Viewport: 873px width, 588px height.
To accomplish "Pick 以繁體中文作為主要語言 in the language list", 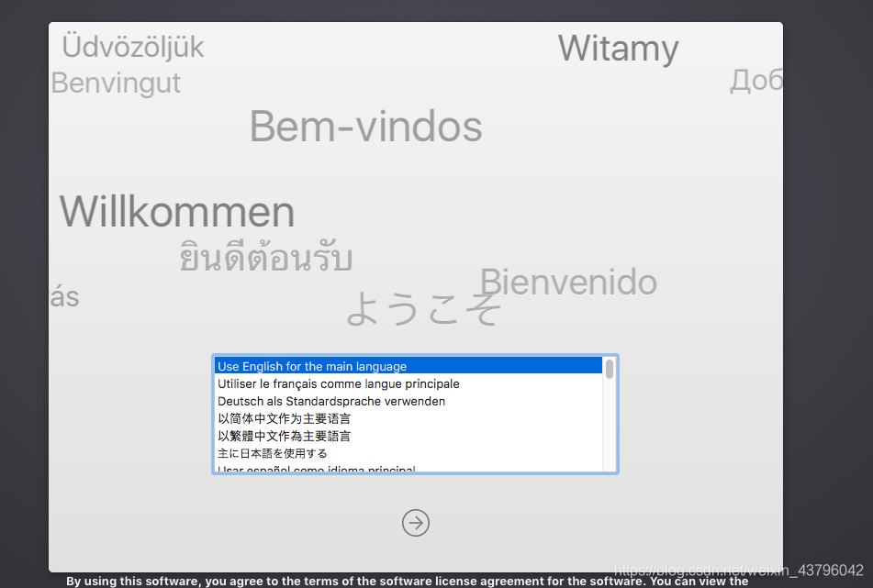I will click(409, 436).
